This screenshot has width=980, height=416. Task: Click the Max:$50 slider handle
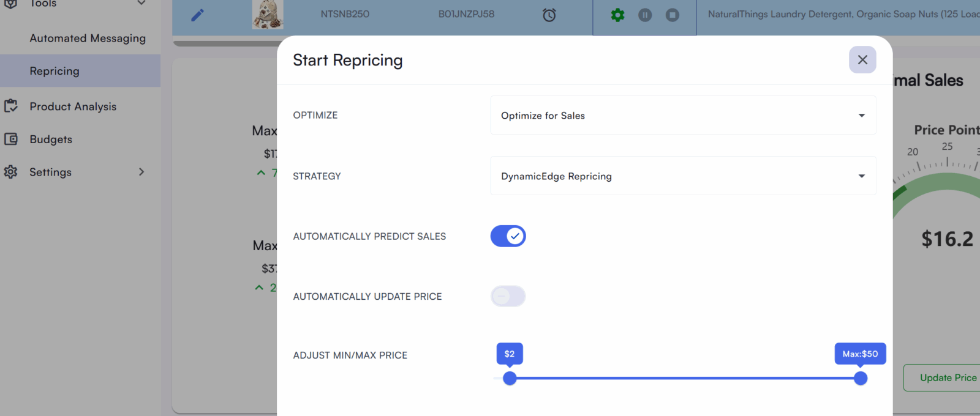tap(861, 378)
